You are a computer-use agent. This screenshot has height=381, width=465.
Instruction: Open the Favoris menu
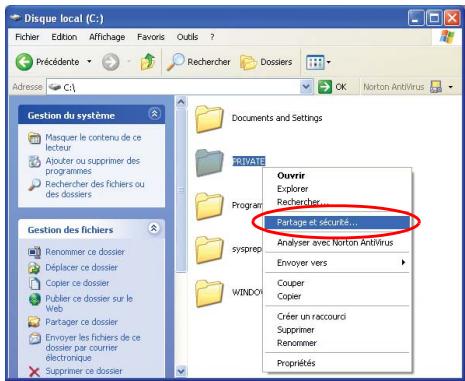click(151, 37)
